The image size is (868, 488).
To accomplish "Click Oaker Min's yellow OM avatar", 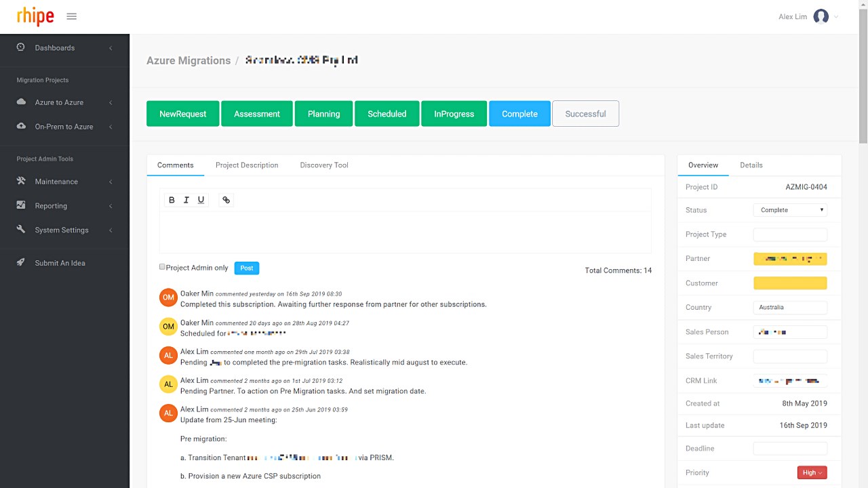I will [168, 327].
